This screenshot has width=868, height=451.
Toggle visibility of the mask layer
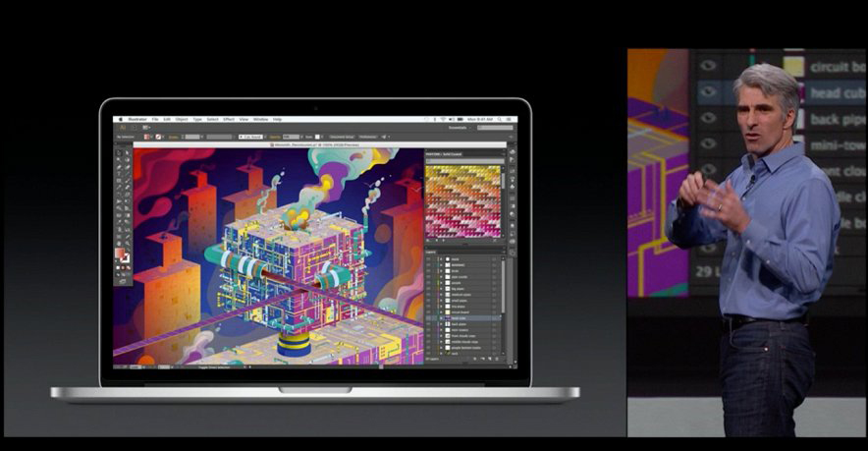tap(428, 259)
